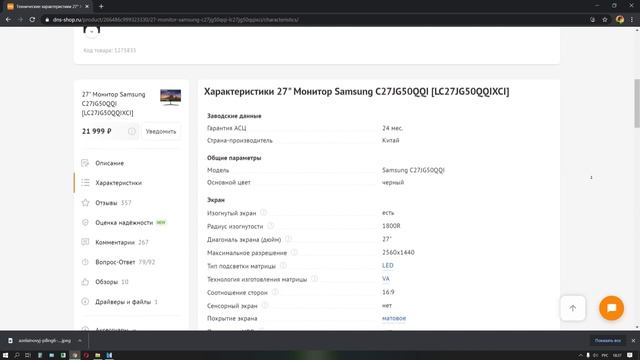Screen dimensions: 640x360
Task: Click the 21 999 ₽ price
Action: pos(97,131)
